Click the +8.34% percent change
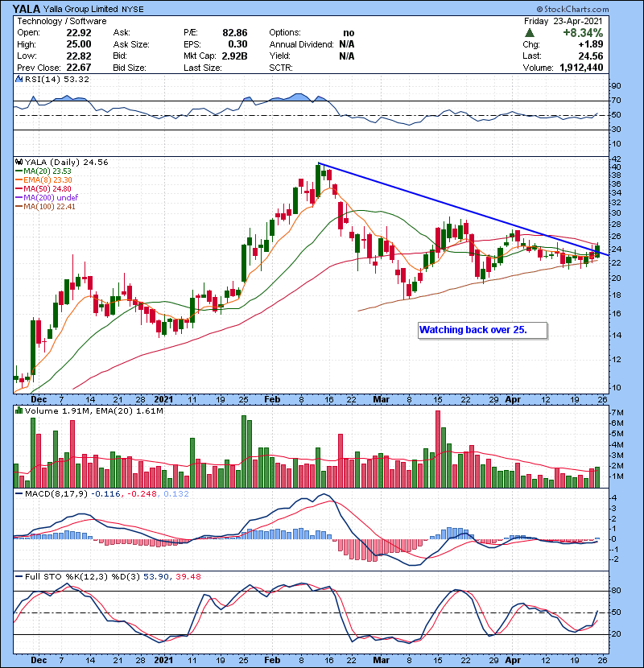The image size is (644, 668). pos(583,33)
